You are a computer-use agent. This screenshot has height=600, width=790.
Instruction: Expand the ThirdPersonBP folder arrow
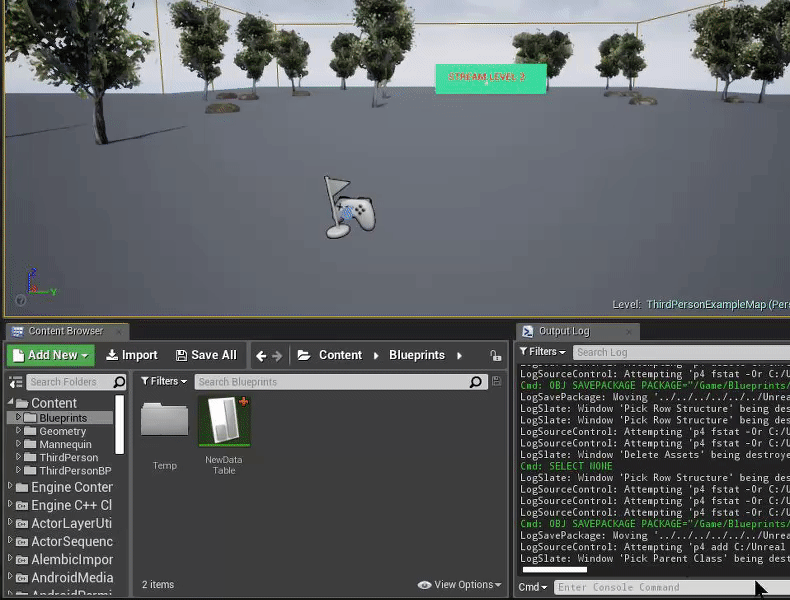(18, 470)
